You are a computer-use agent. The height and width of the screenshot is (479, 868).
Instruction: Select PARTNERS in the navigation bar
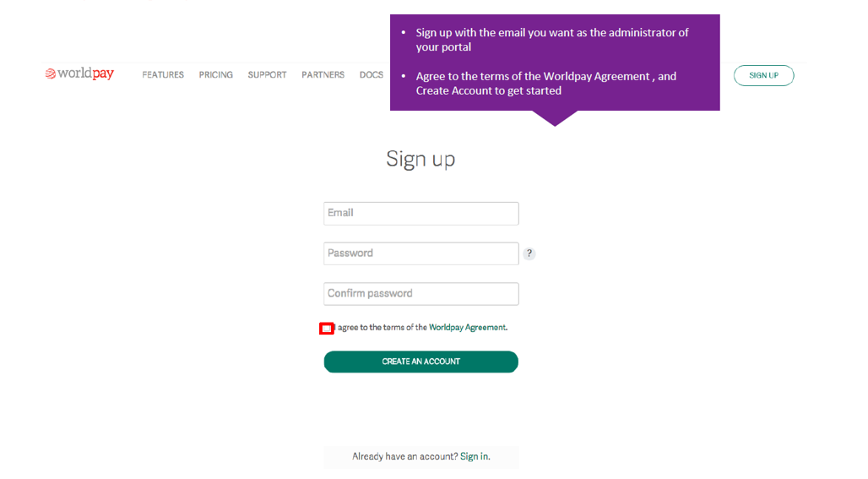[x=323, y=74]
